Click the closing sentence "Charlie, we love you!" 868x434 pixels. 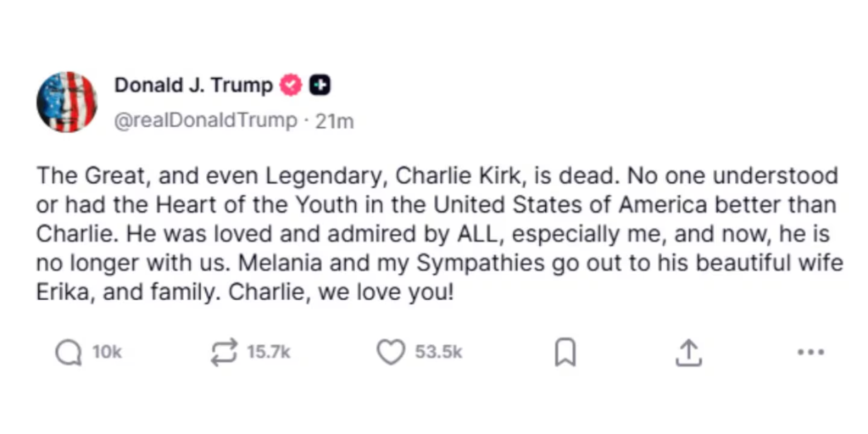coord(365,292)
